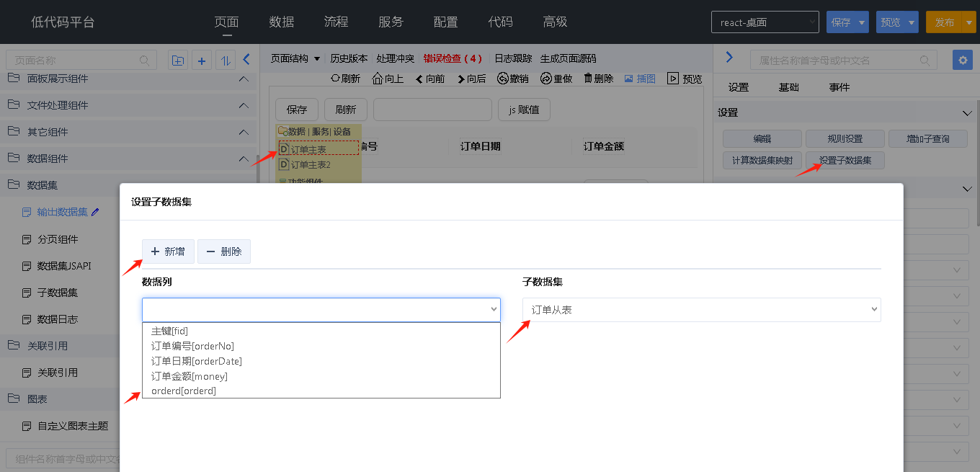Click the sort arrows icon in left panel

226,61
